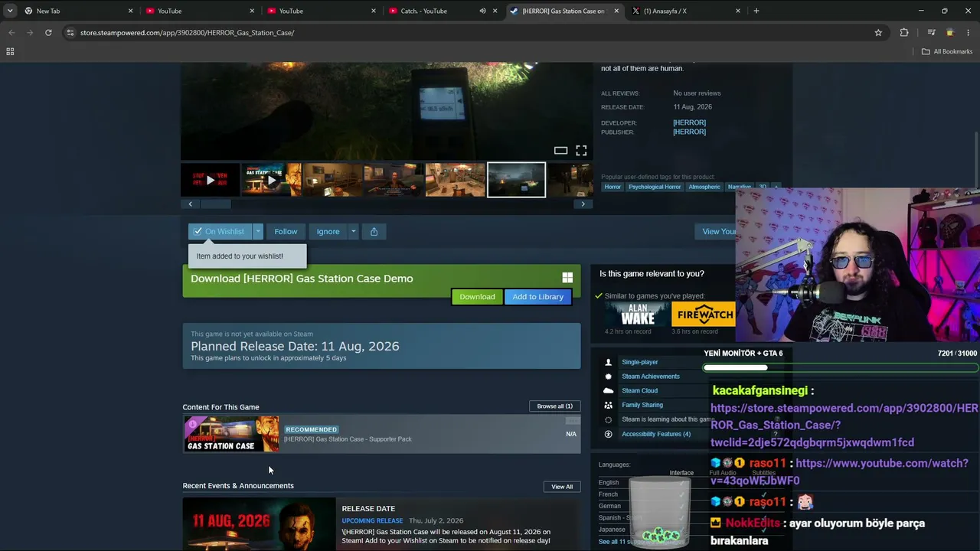Click the 11 Aug 2026 event image
Viewport: 980px width, 551px height.
(259, 524)
